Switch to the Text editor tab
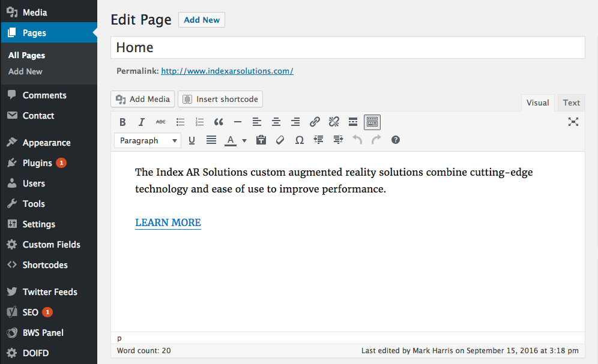The height and width of the screenshot is (364, 598). click(x=572, y=103)
